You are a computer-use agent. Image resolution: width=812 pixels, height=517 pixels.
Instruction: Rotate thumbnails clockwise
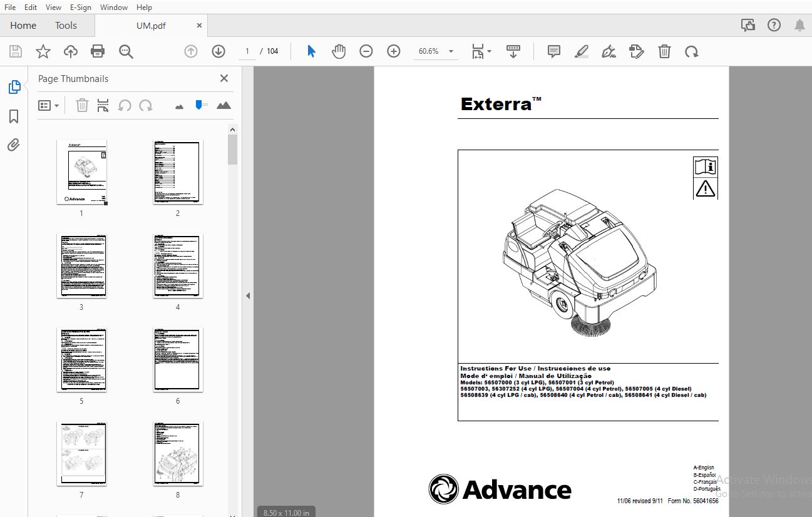(146, 106)
